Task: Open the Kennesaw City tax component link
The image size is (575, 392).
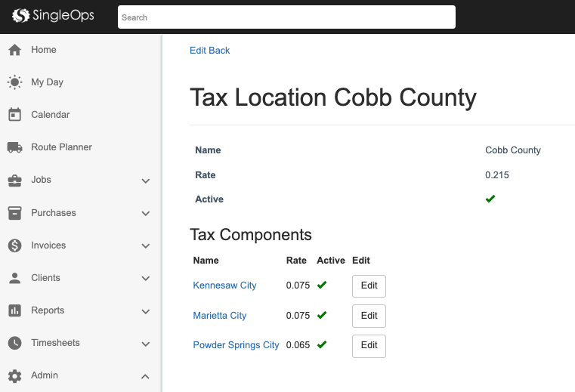Action: click(x=224, y=286)
